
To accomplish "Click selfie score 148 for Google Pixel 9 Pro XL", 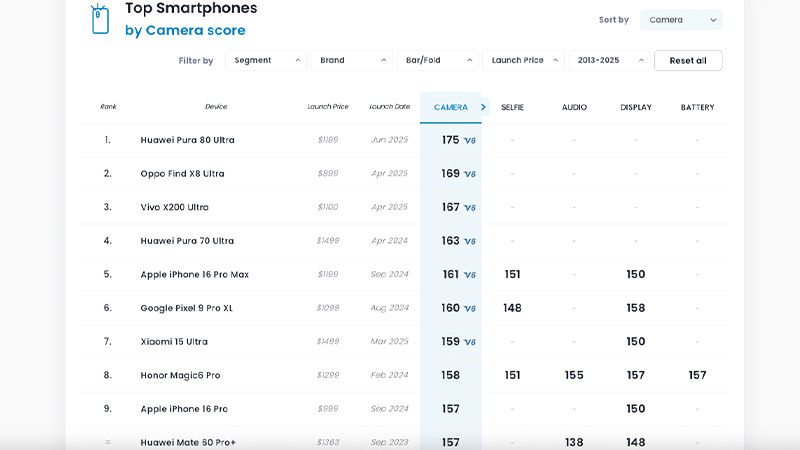I will [512, 308].
